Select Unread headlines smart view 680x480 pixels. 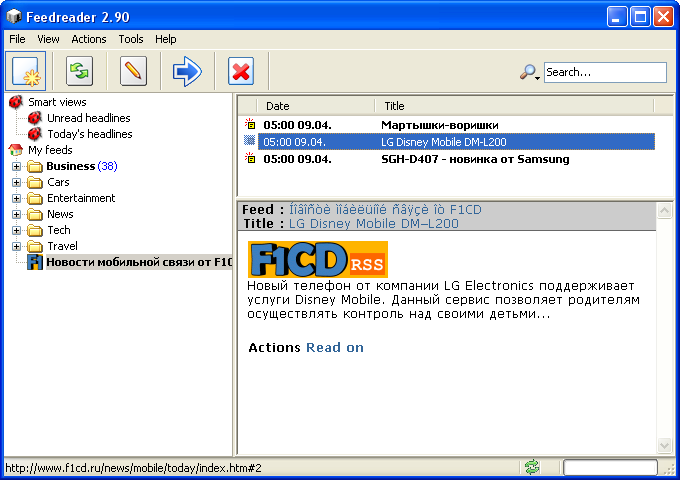point(89,118)
